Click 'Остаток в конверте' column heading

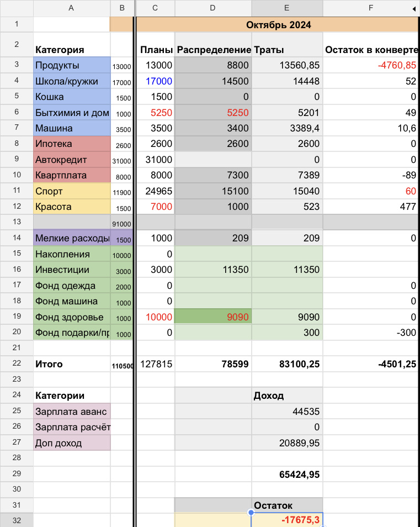click(x=371, y=45)
